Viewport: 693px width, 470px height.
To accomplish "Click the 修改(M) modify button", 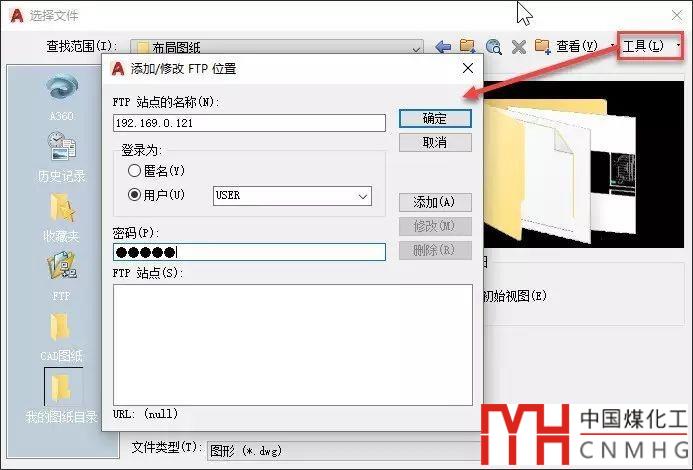I will tap(435, 226).
